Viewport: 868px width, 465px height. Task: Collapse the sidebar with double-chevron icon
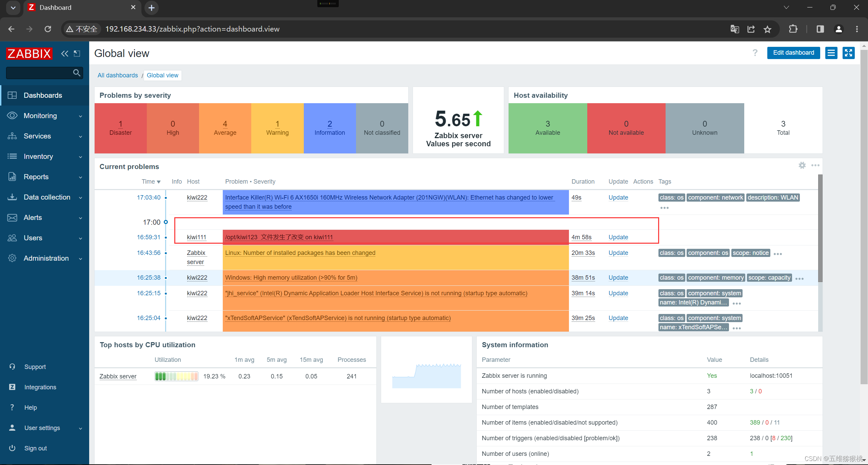pos(64,53)
